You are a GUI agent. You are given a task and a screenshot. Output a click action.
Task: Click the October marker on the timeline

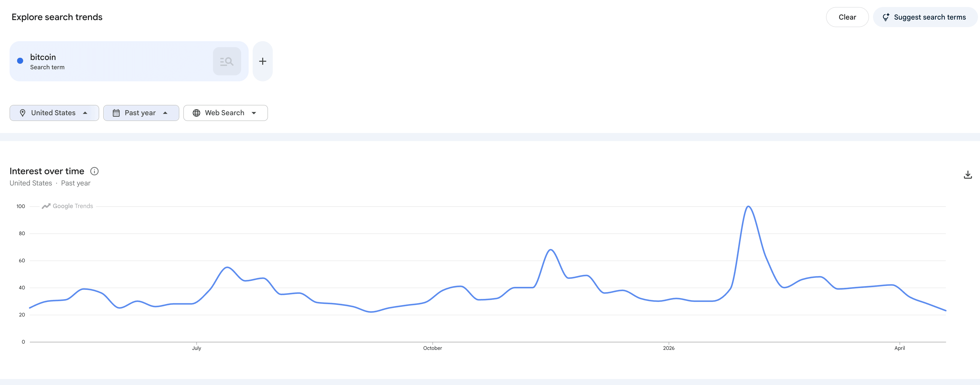click(432, 348)
